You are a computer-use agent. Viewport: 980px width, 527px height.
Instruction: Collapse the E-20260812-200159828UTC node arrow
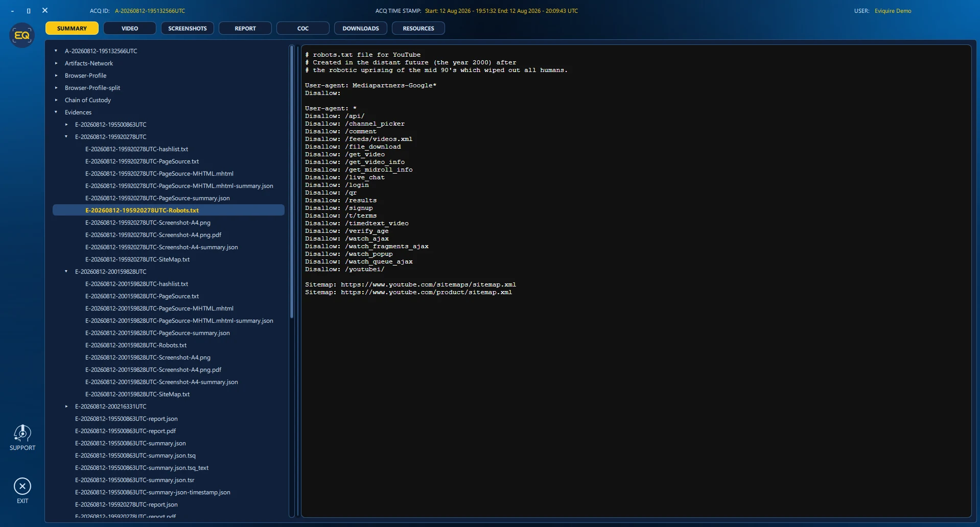(x=66, y=272)
